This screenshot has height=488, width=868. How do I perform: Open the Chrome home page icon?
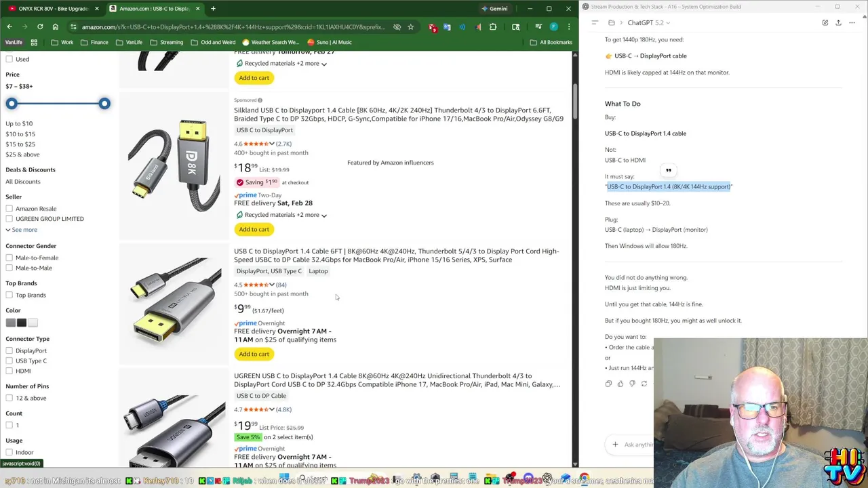[55, 26]
